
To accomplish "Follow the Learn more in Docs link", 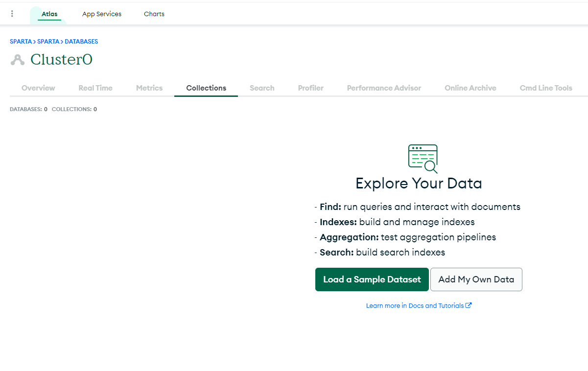I will point(415,305).
